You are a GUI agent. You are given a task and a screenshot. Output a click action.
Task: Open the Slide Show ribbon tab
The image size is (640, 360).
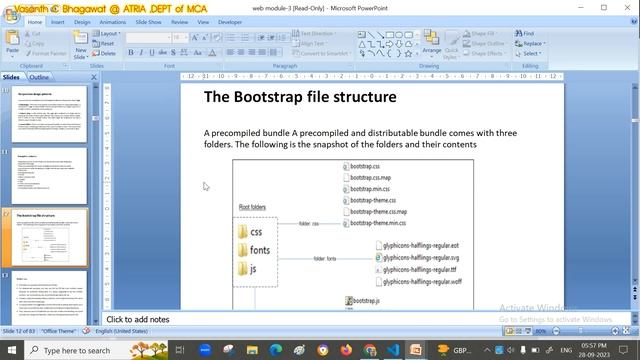click(x=149, y=22)
